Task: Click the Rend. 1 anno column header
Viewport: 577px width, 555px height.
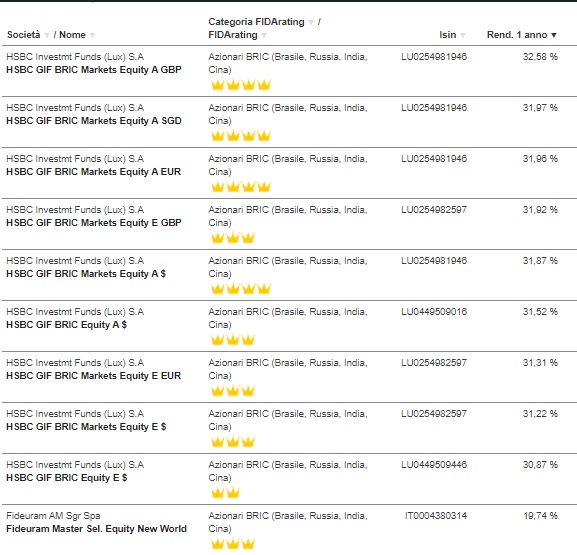Action: (x=517, y=35)
